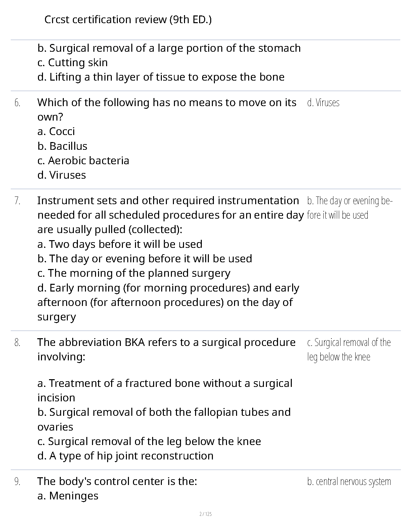411x532 pixels.
Task: Pick option 'b. Bacillus'
Action: click(x=62, y=146)
